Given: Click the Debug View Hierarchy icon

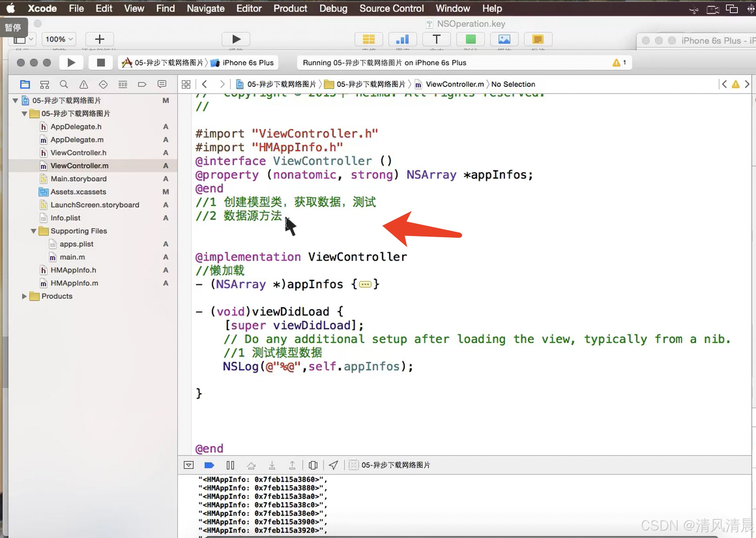Looking at the screenshot, I should tap(313, 465).
